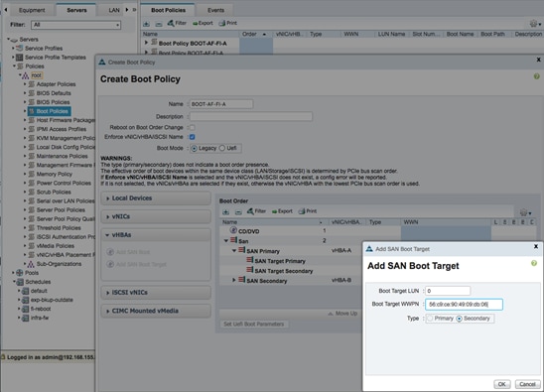Image resolution: width=544 pixels, height=392 pixels.
Task: Open the Boot Policies tab
Action: (168, 10)
